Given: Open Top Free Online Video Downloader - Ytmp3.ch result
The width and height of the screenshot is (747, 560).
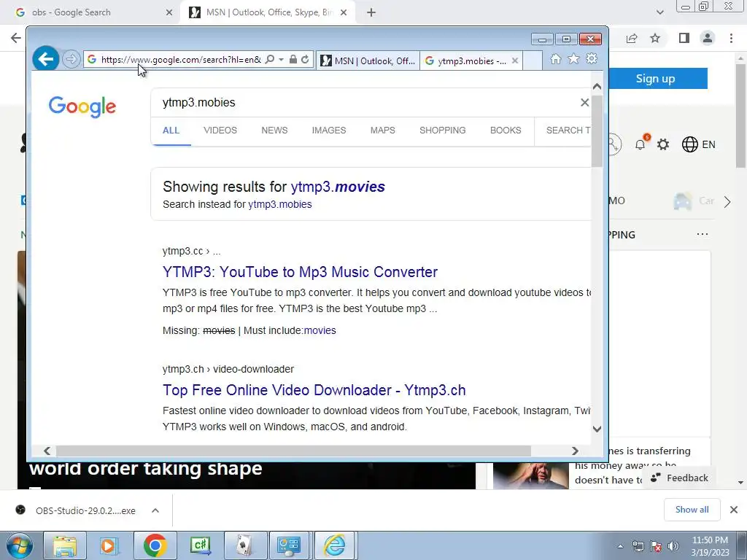Looking at the screenshot, I should coord(314,390).
